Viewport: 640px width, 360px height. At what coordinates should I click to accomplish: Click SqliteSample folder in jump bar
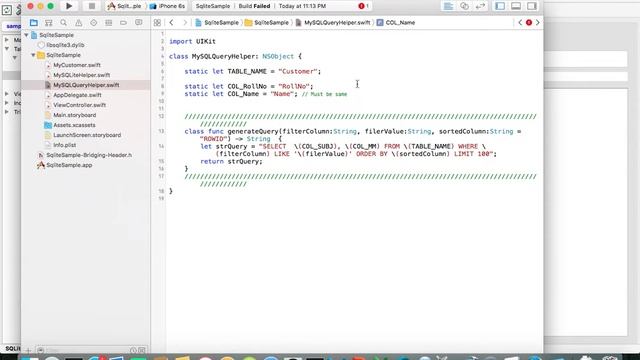267,23
